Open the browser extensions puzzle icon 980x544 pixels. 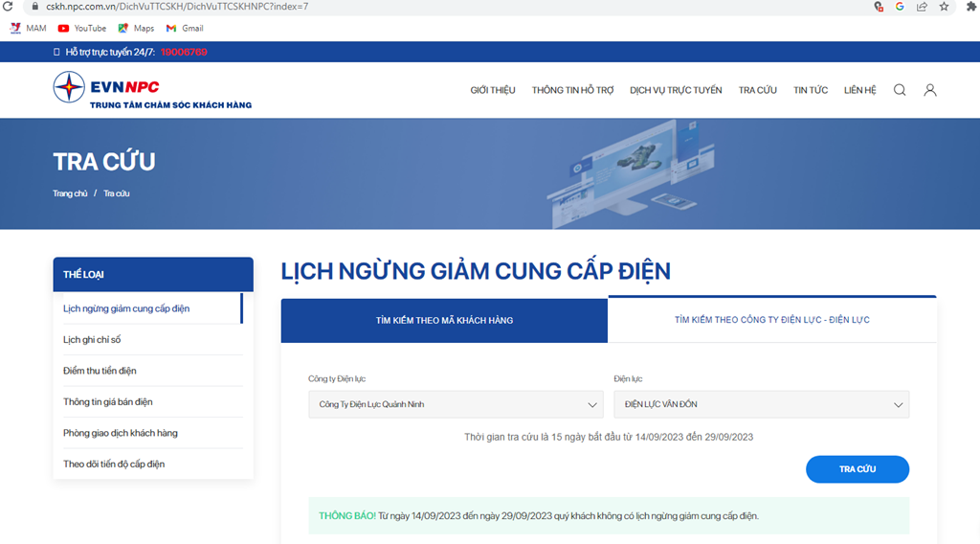point(970,7)
